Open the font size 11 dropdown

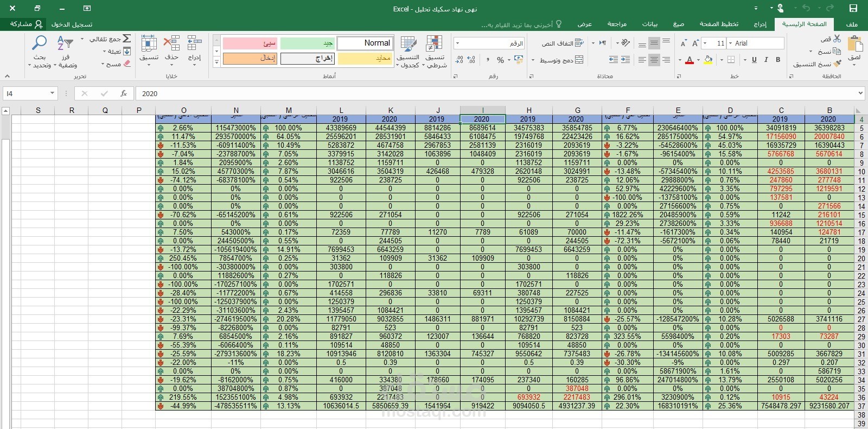tap(705, 43)
